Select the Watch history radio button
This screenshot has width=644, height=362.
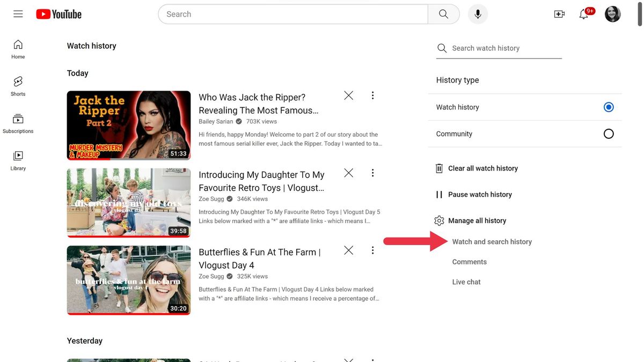608,107
